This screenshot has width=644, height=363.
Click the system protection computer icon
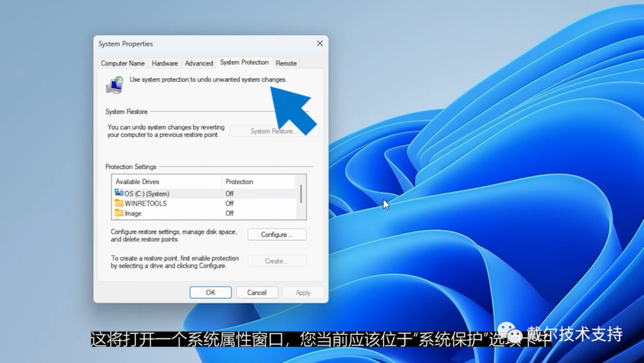point(114,85)
